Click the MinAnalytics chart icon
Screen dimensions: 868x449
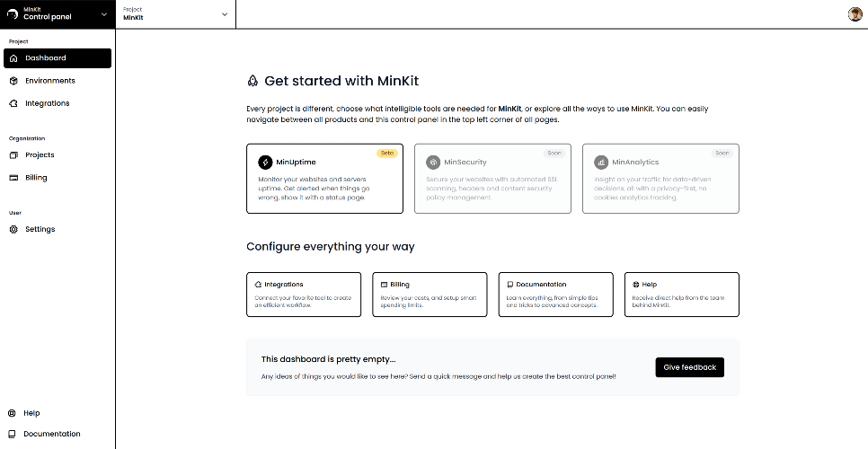click(x=601, y=163)
